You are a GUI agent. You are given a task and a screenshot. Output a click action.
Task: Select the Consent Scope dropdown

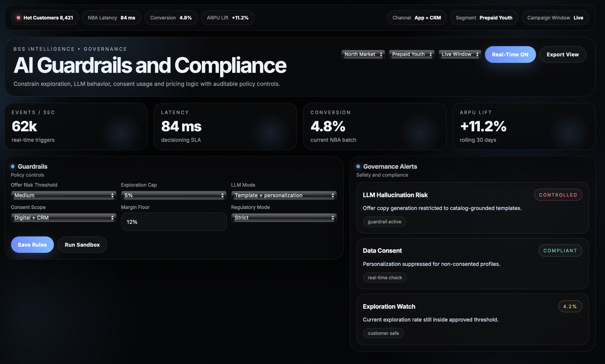coord(64,218)
